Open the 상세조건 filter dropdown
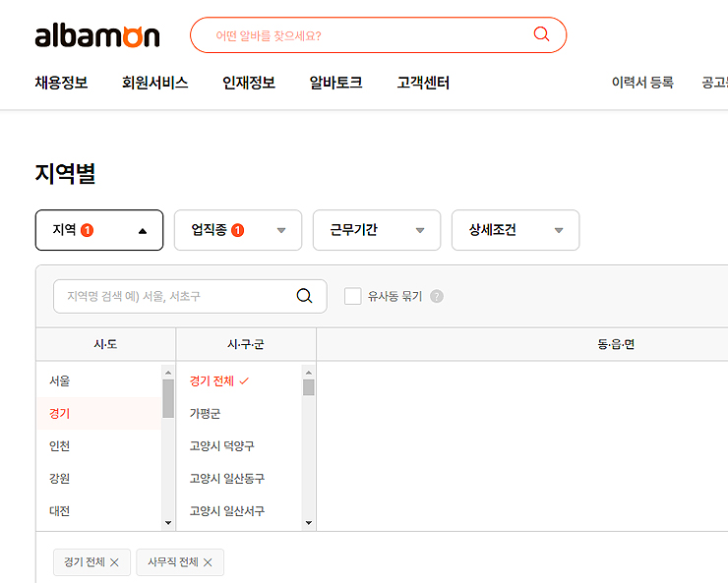Viewport: 728px width, 583px height. pyautogui.click(x=516, y=230)
